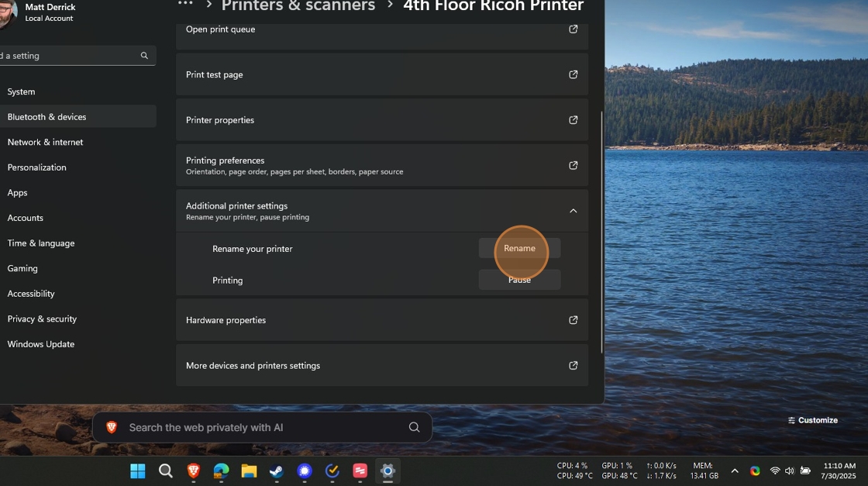868x486 pixels.
Task: Click the settings page vertical scrollbar
Action: click(x=601, y=232)
